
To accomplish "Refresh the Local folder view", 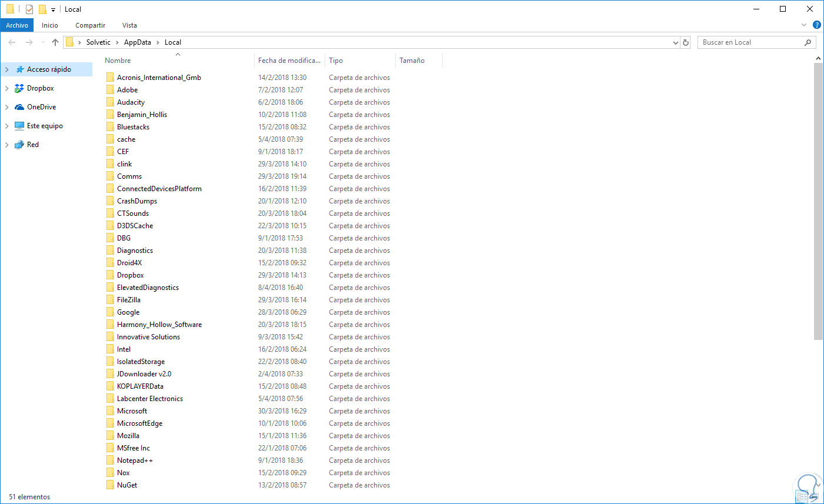I will pyautogui.click(x=686, y=42).
